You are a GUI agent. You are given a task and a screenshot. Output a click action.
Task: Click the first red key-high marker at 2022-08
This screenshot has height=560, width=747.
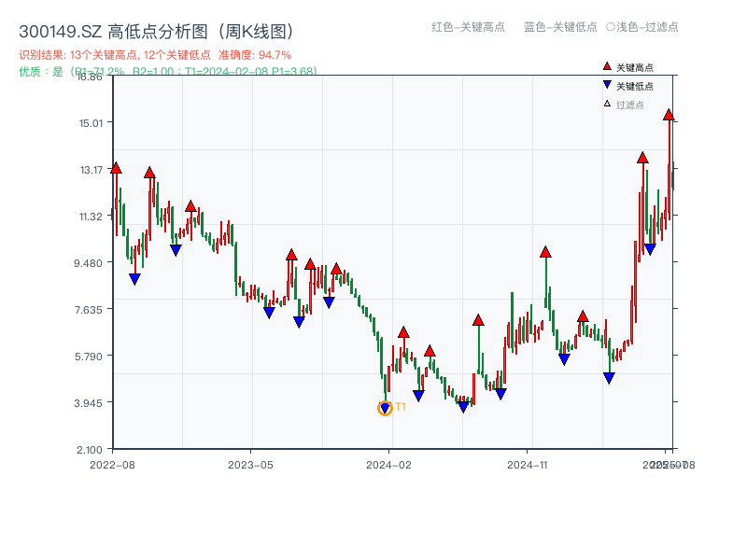116,168
